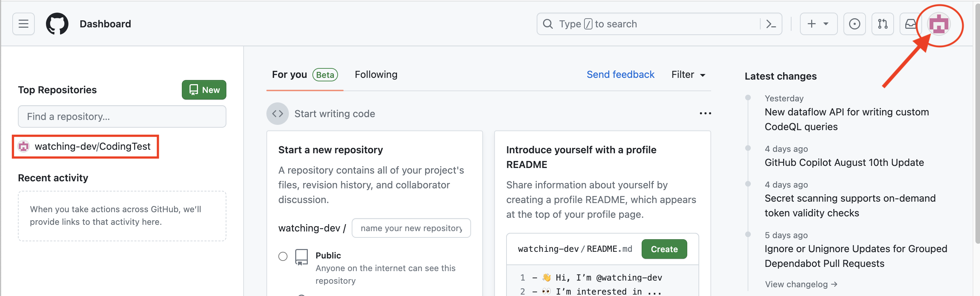
Task: Open the Issues icon in header
Action: pos(854,24)
